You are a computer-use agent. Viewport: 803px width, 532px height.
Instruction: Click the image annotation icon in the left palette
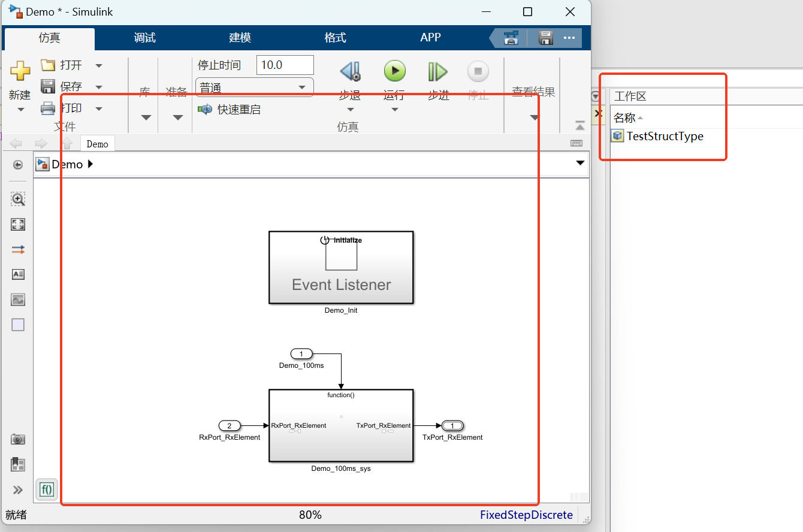18,300
